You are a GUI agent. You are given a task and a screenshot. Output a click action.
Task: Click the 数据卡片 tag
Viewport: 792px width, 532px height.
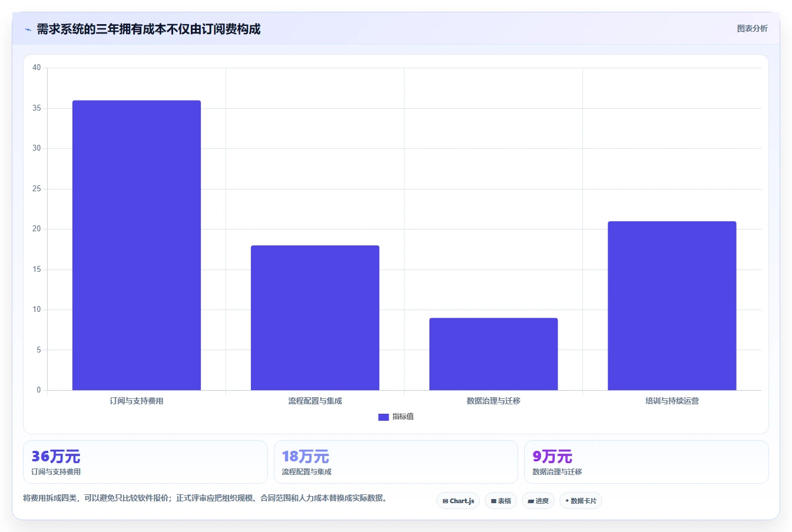tap(581, 501)
